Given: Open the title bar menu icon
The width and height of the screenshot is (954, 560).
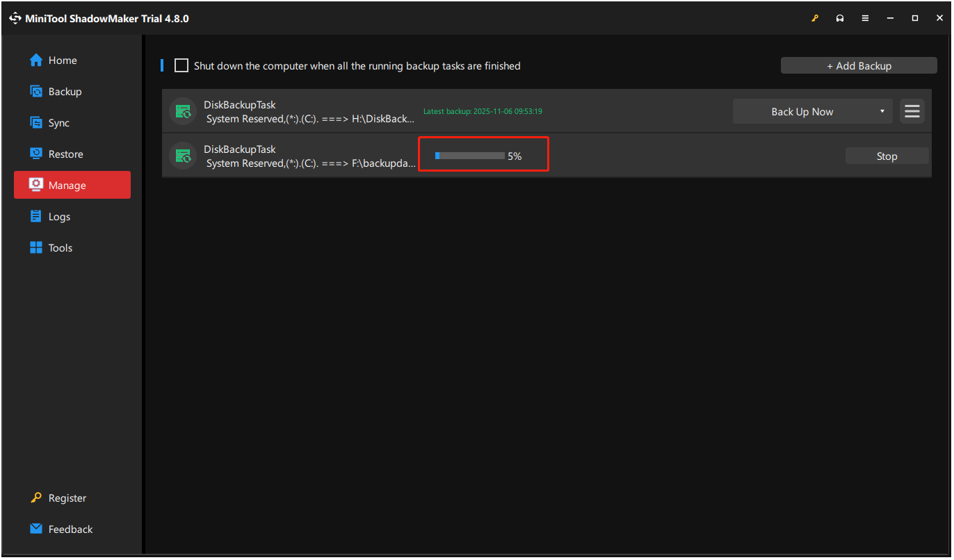Looking at the screenshot, I should 865,18.
